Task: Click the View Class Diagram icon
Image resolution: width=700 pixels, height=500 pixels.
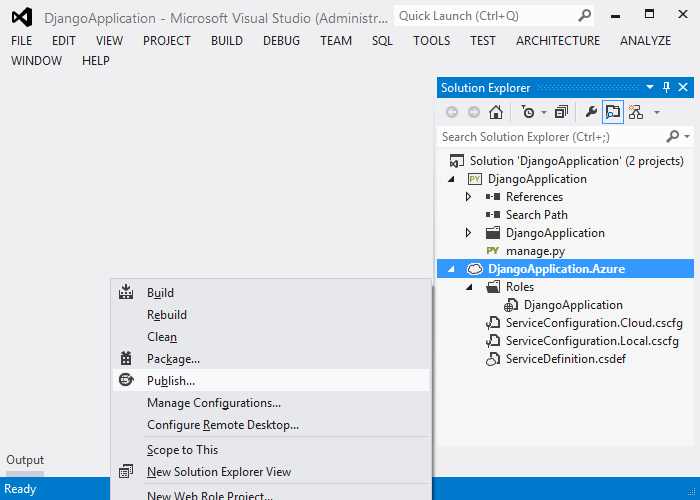Action: pyautogui.click(x=635, y=112)
